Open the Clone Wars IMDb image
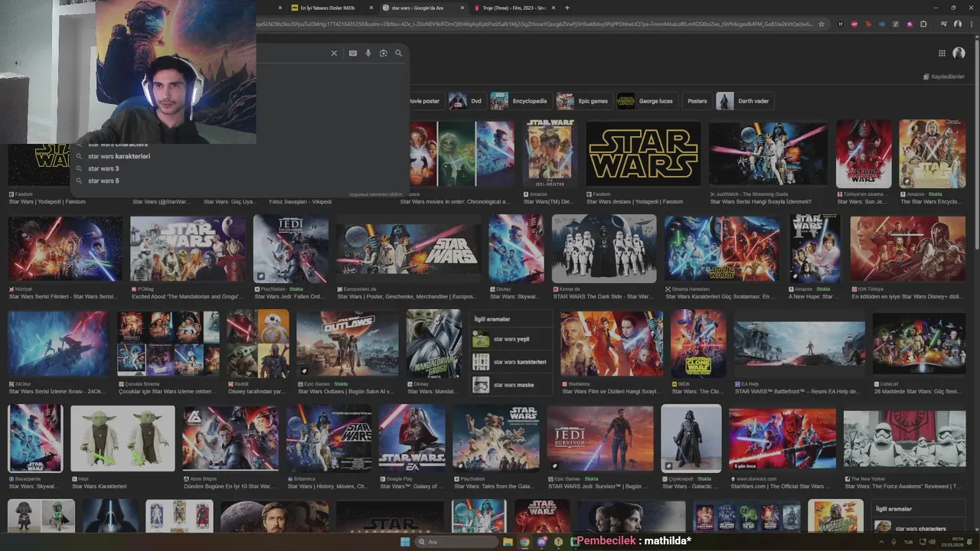The image size is (980, 551). [698, 343]
